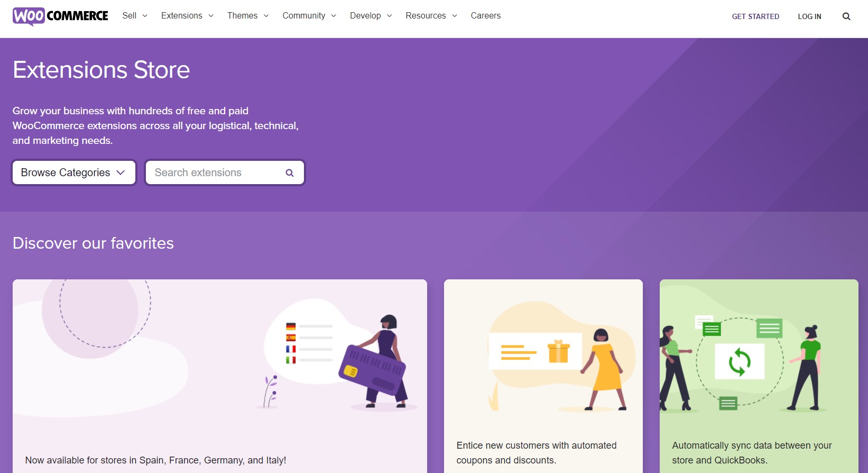Click 'Now available for stores in Spain' text
The width and height of the screenshot is (868, 473).
tap(155, 460)
